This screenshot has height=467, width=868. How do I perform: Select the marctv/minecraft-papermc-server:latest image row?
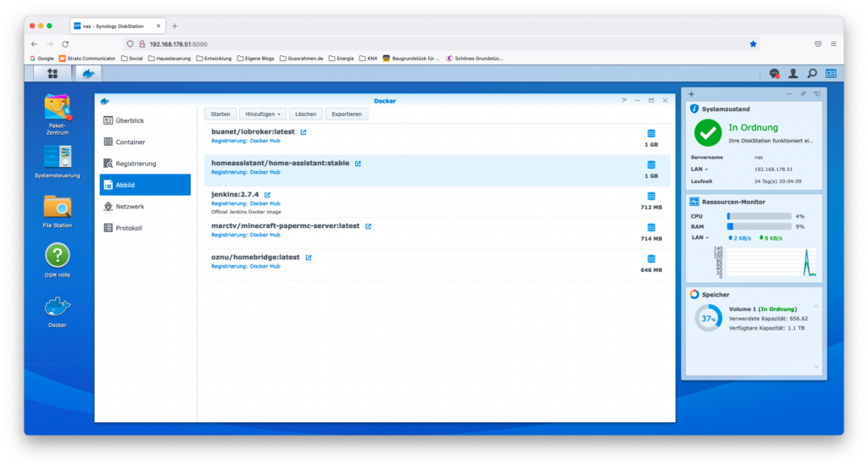[437, 233]
